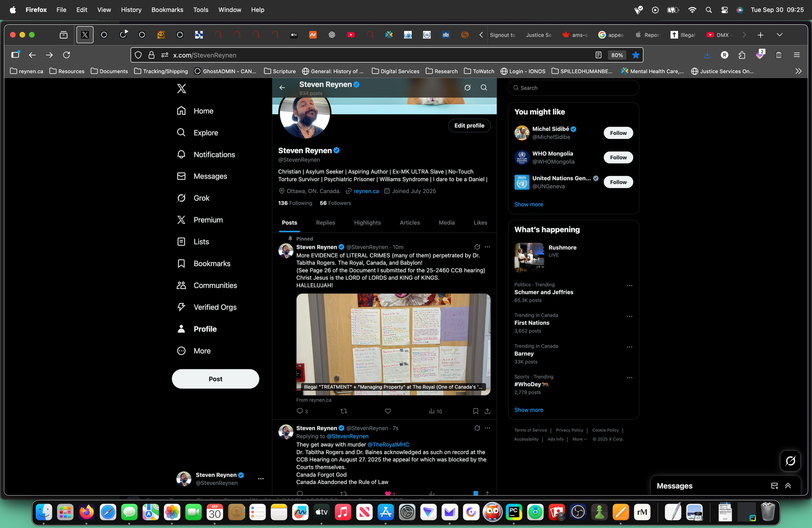
Task: Click search icon in profile header
Action: pos(484,88)
